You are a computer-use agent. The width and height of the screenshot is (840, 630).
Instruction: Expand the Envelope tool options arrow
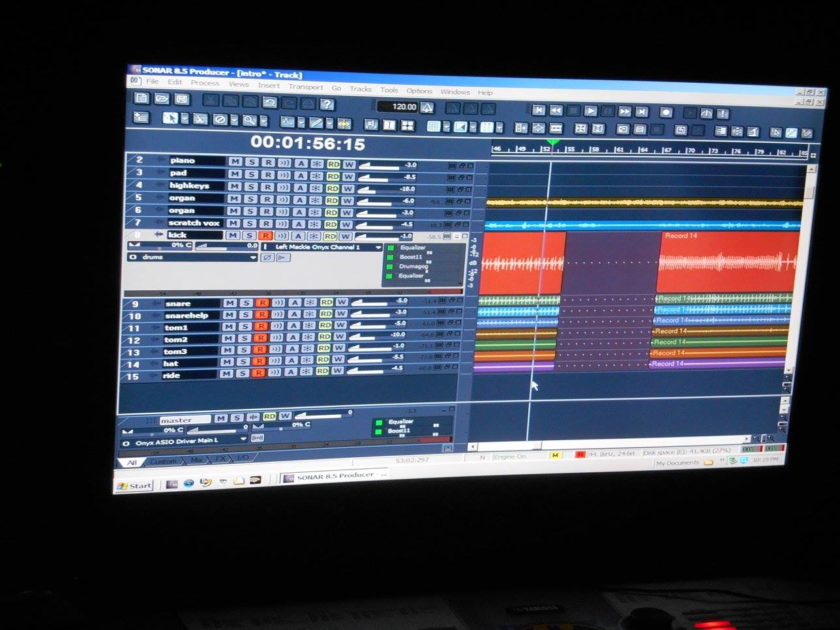pyautogui.click(x=301, y=122)
